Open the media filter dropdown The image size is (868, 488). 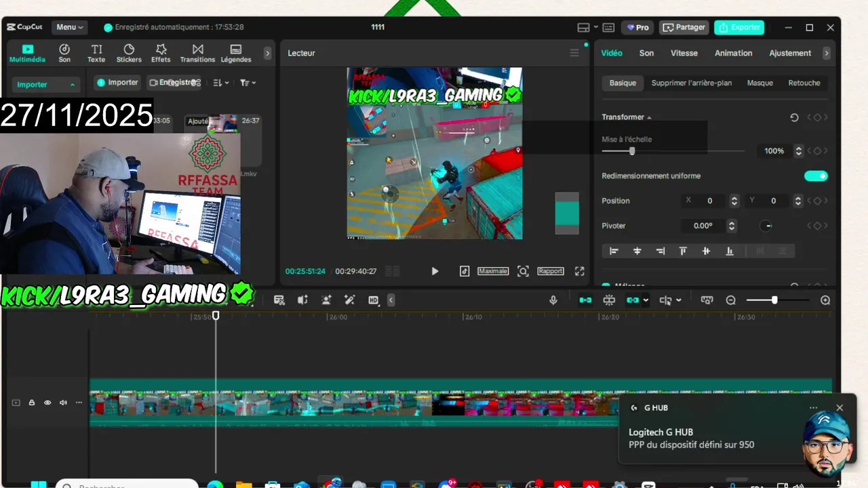[x=248, y=83]
